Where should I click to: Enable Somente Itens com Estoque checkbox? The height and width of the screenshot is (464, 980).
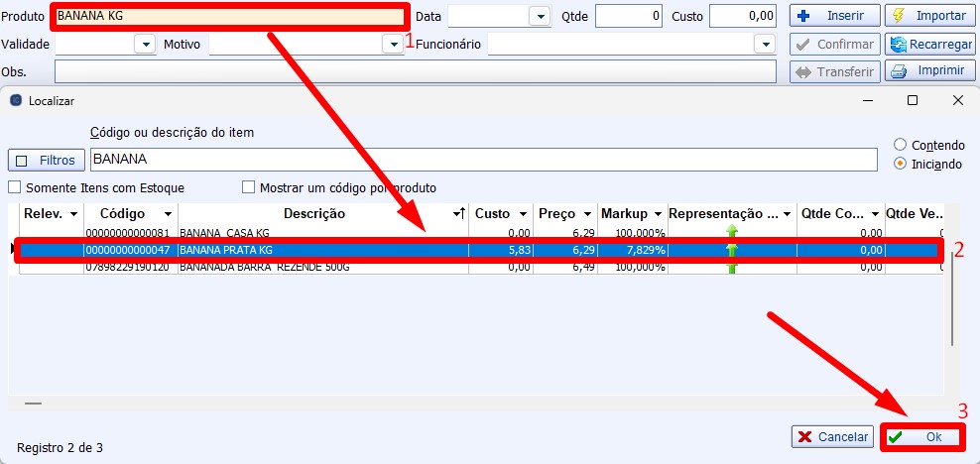pyautogui.click(x=15, y=187)
